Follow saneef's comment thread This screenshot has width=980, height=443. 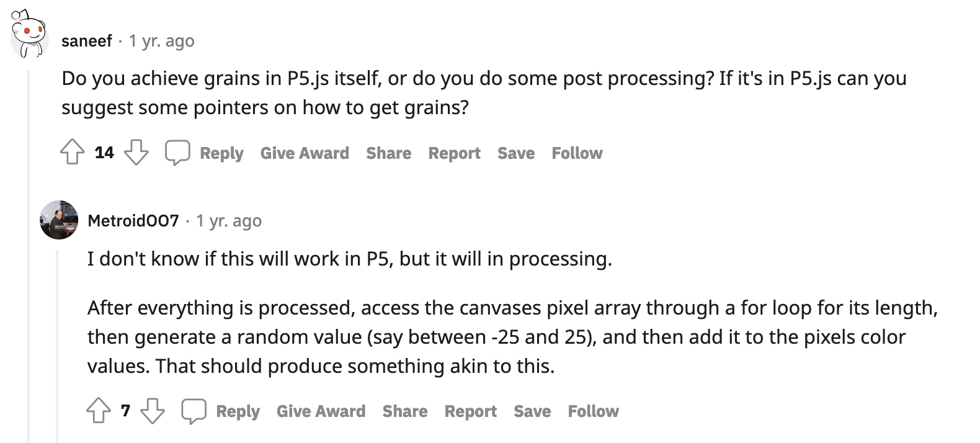(x=577, y=153)
